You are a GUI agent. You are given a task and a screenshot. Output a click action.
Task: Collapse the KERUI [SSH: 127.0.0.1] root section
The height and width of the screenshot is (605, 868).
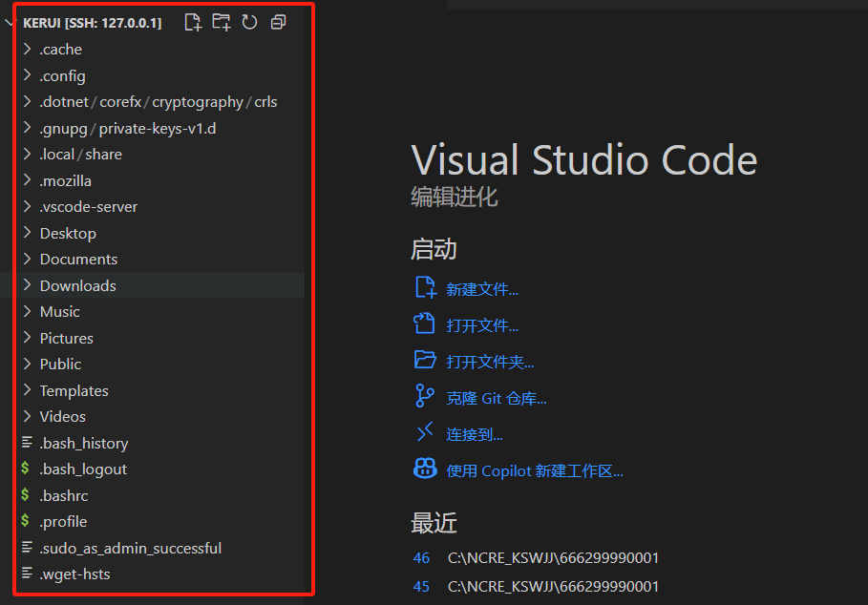coord(10,23)
